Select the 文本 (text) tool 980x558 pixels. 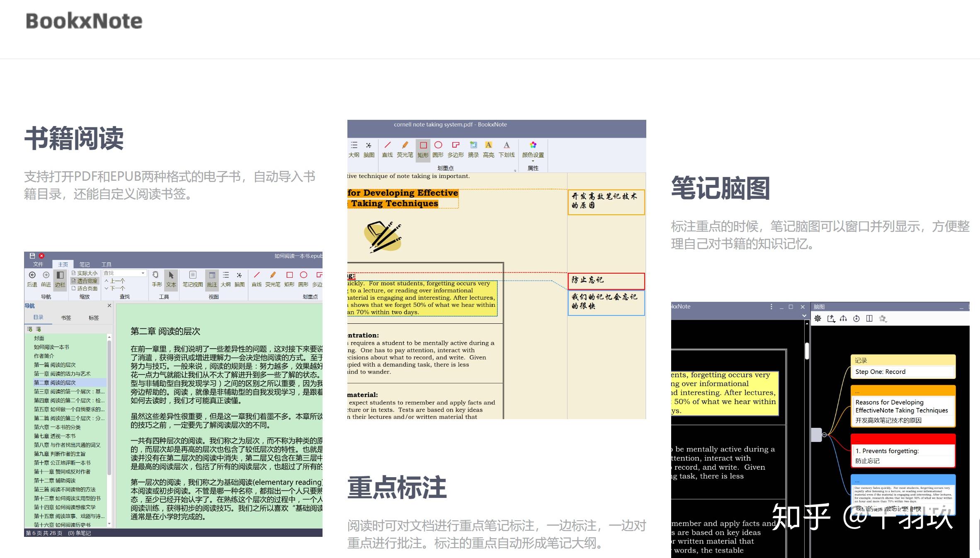(171, 279)
